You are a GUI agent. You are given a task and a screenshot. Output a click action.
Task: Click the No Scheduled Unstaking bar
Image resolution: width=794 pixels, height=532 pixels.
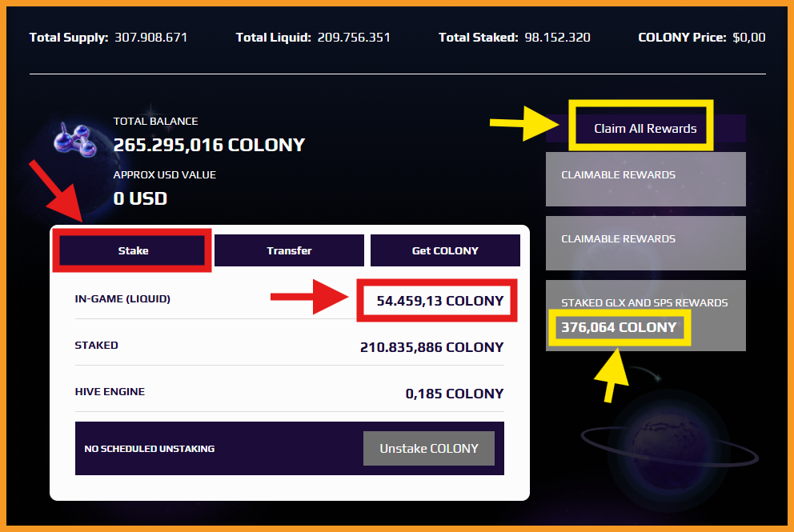coord(290,449)
